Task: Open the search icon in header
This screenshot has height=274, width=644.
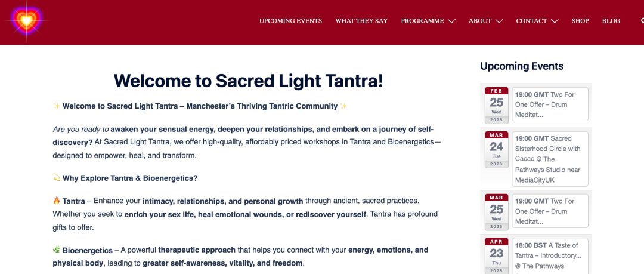Action: point(642,20)
